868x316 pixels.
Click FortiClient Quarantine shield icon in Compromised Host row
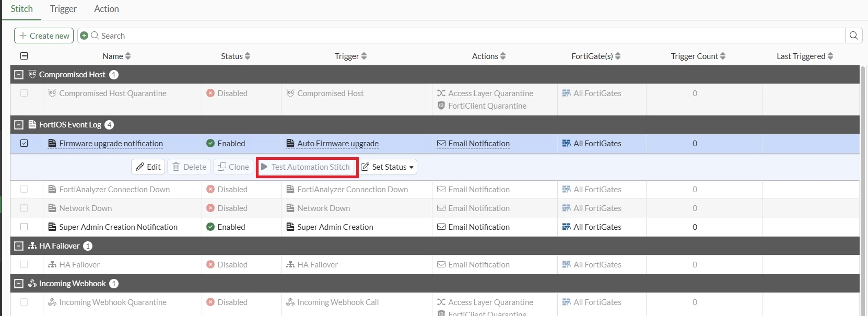tap(441, 106)
